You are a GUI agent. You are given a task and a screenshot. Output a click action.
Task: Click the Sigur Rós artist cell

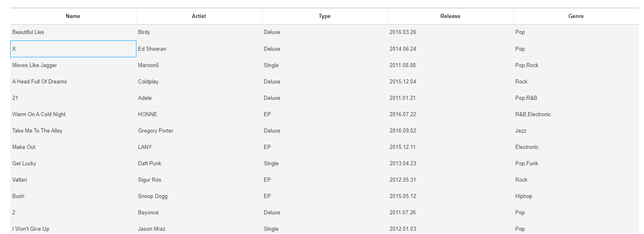point(199,180)
